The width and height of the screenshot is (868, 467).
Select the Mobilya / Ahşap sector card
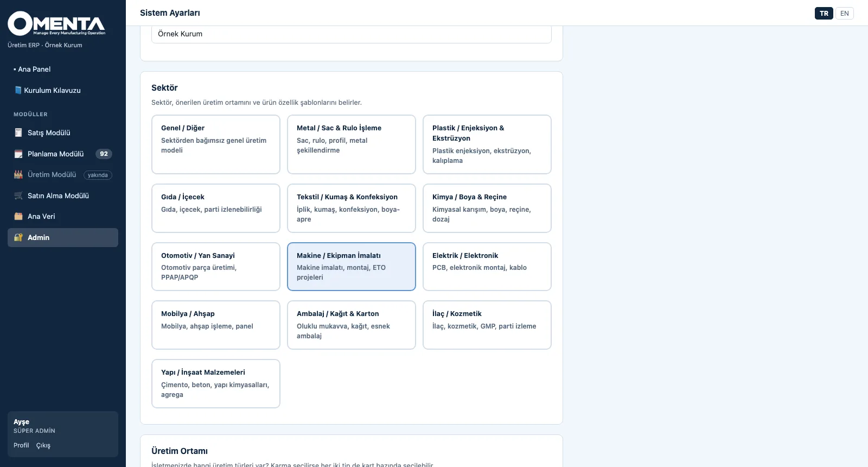[x=216, y=325]
